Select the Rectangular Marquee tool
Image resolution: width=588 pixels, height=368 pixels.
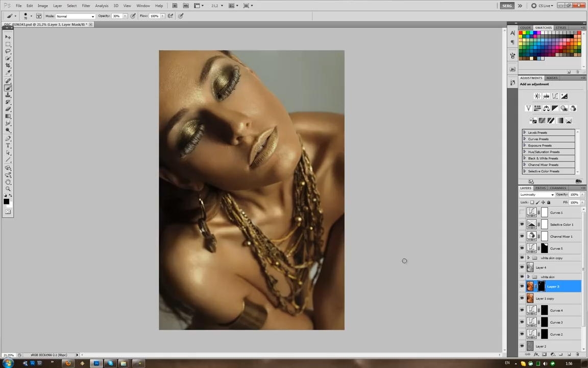click(x=8, y=44)
